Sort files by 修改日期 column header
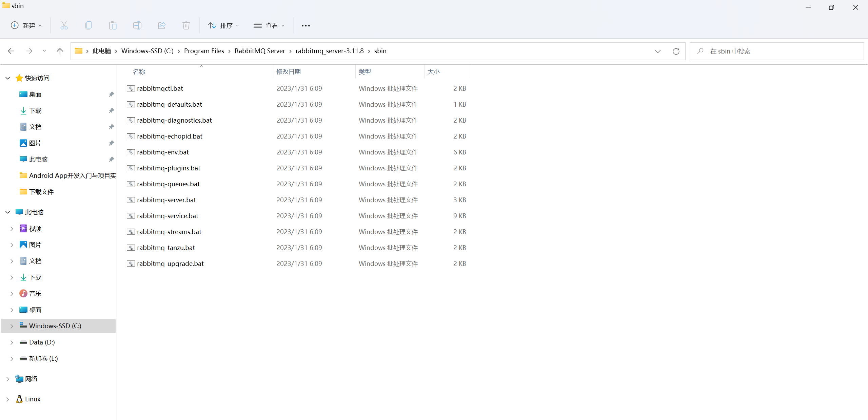 pyautogui.click(x=289, y=71)
